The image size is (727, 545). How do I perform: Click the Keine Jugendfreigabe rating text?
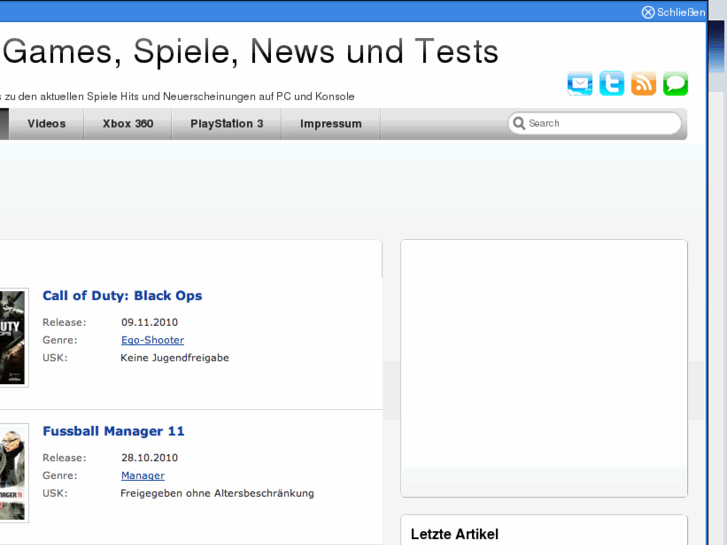[175, 358]
